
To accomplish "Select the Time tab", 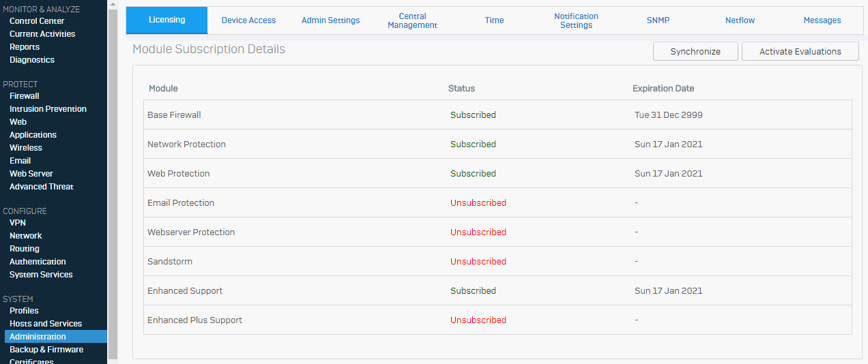I will click(494, 20).
